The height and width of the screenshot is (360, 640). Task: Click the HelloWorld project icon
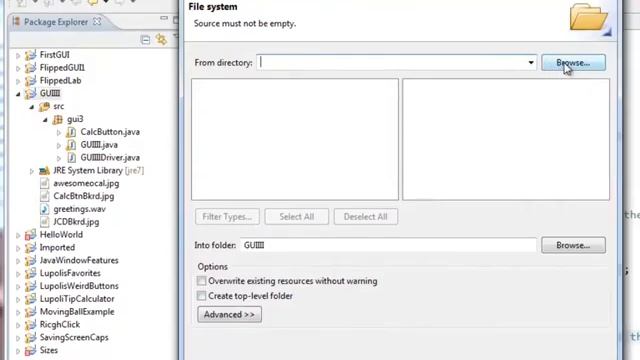pyautogui.click(x=31, y=235)
